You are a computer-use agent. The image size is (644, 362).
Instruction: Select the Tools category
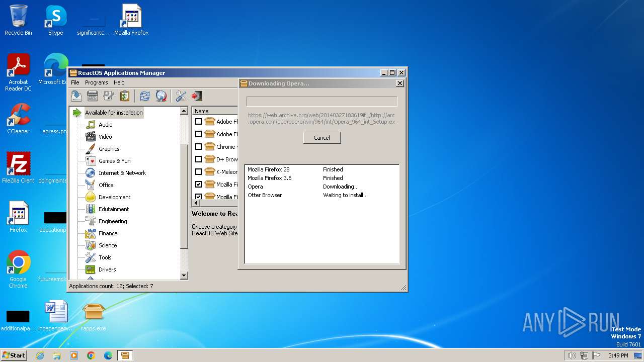tap(105, 257)
